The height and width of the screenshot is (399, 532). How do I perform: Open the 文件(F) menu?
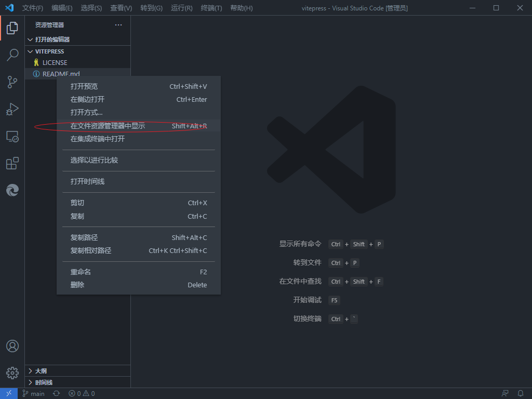pyautogui.click(x=33, y=8)
